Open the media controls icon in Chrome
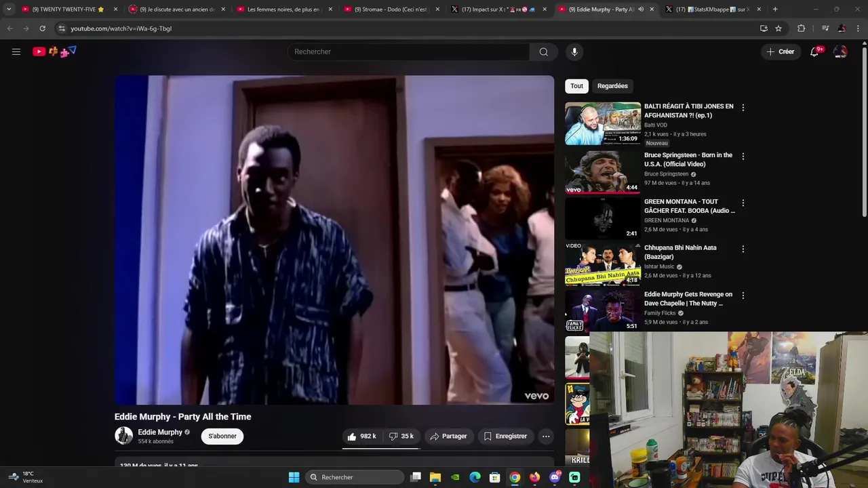This screenshot has width=868, height=488. pyautogui.click(x=825, y=28)
